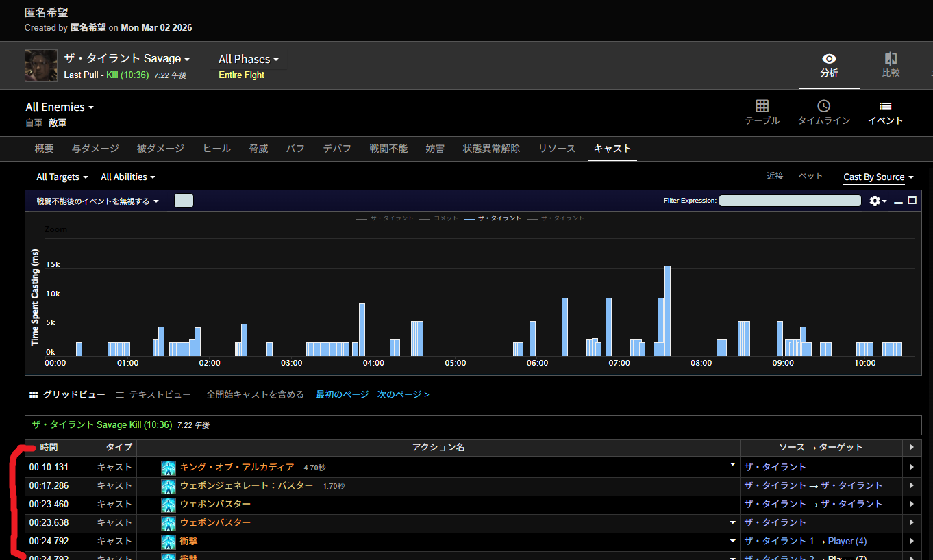
Task: Expand the All Phases dropdown
Action: click(249, 60)
